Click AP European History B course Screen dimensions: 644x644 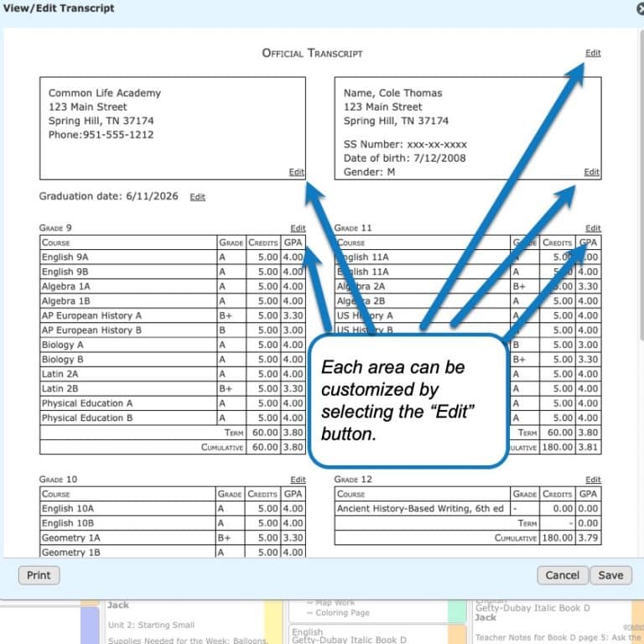pyautogui.click(x=128, y=330)
